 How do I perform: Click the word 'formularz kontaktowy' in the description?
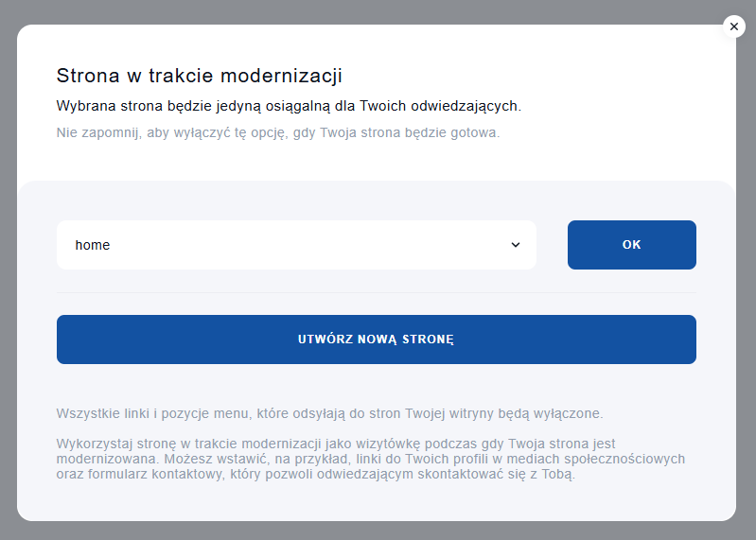point(161,475)
